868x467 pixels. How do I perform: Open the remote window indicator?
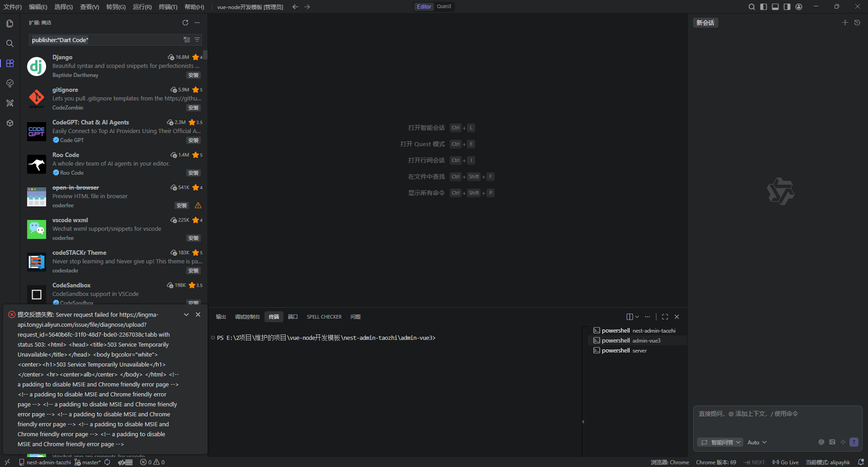point(7,462)
